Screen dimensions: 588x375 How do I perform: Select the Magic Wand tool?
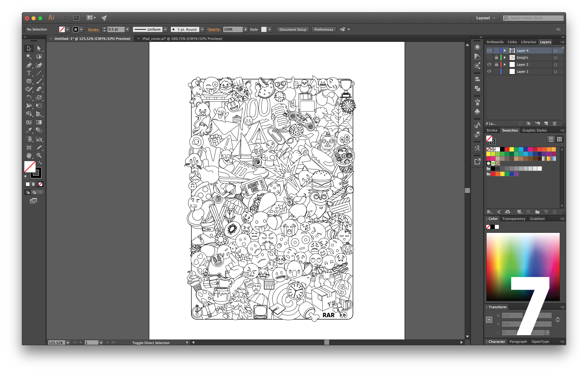pos(29,57)
